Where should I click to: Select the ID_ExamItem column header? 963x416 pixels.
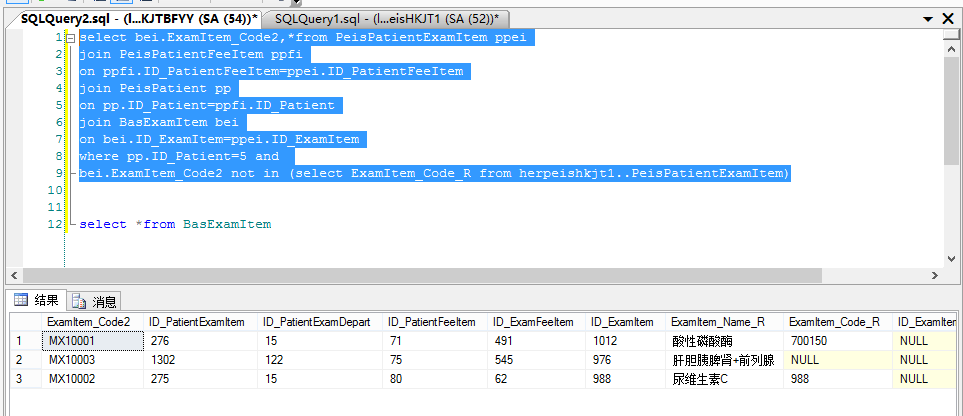tap(625, 322)
